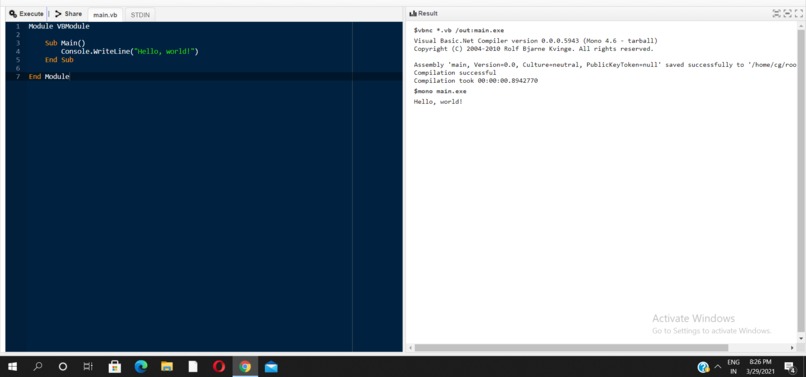Click the split-view layout icon in Result header

777,14
